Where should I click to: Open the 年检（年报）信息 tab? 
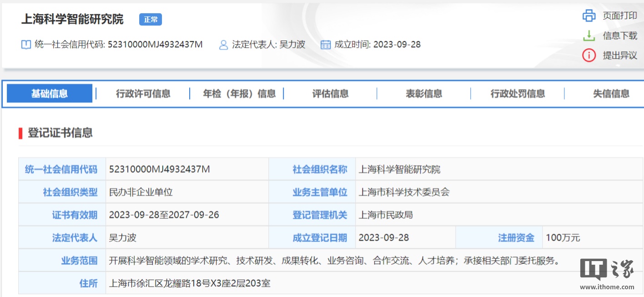click(239, 94)
